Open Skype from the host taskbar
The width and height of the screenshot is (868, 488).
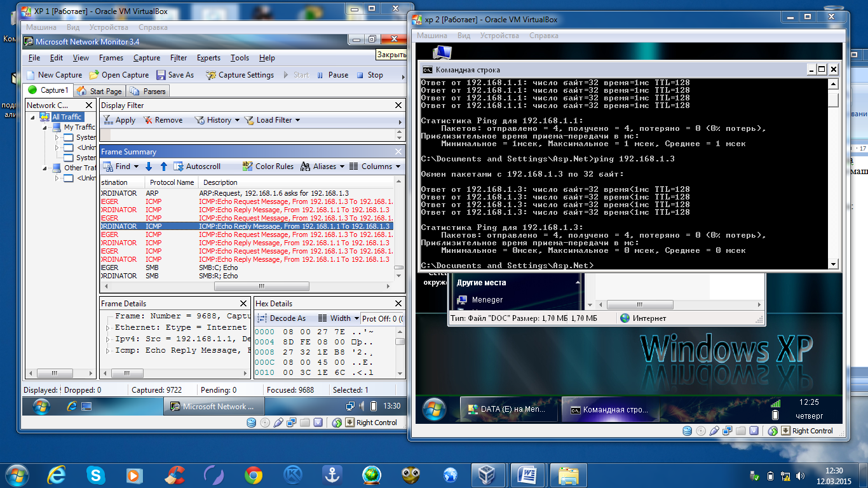tap(97, 475)
